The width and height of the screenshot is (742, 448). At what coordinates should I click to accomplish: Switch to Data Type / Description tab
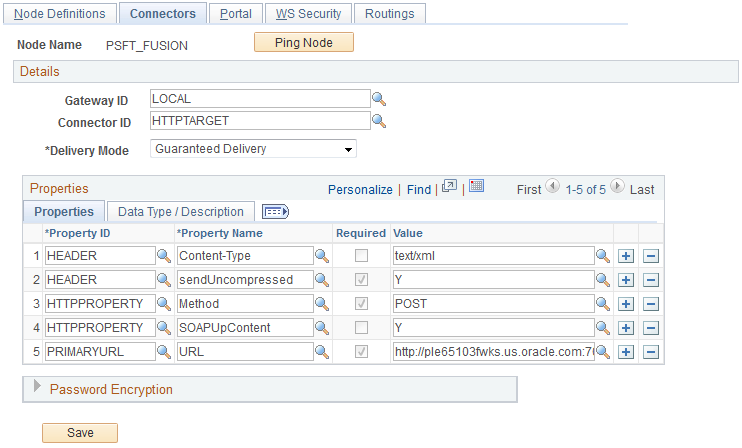click(181, 211)
